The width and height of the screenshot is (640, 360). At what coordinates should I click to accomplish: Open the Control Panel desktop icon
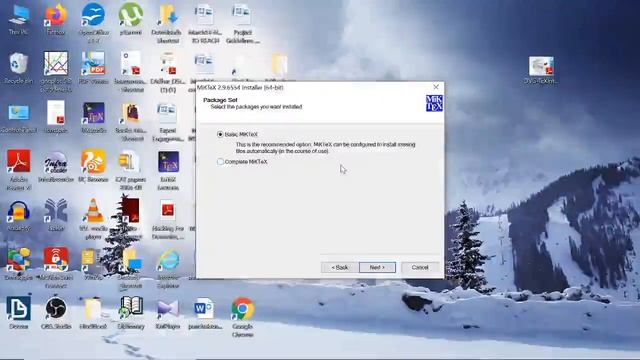click(18, 118)
